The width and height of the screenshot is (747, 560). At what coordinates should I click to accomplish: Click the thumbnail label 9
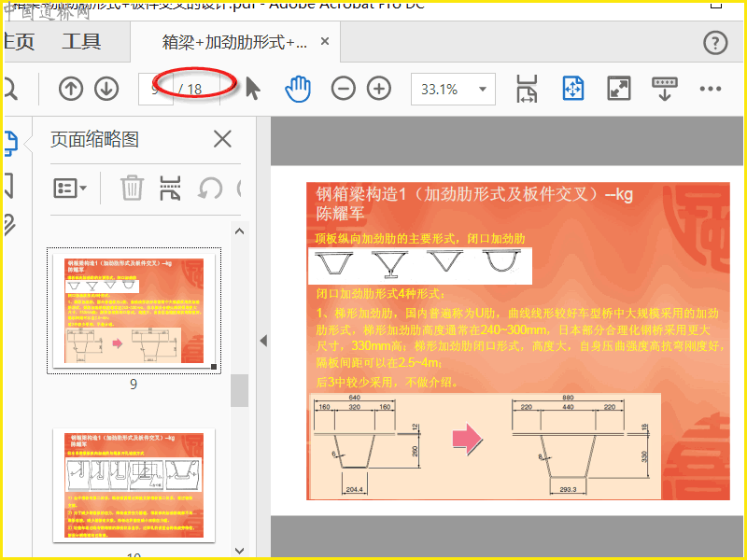click(x=134, y=384)
